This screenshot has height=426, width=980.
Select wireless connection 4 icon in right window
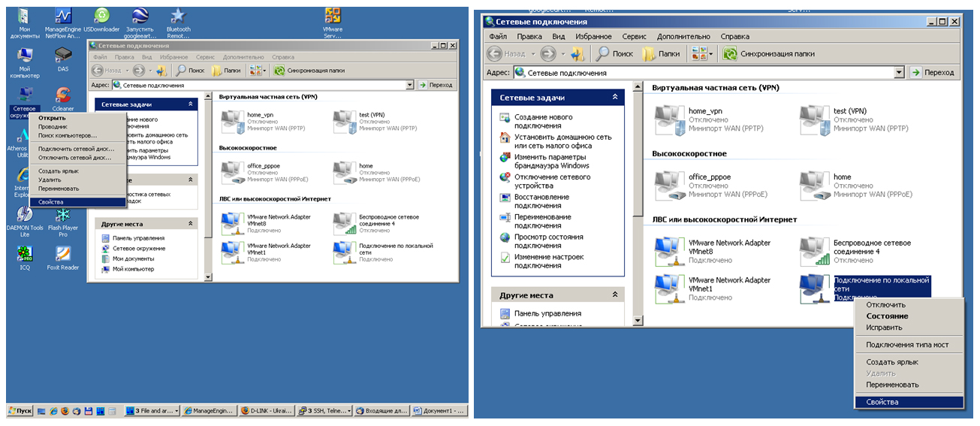pos(815,251)
